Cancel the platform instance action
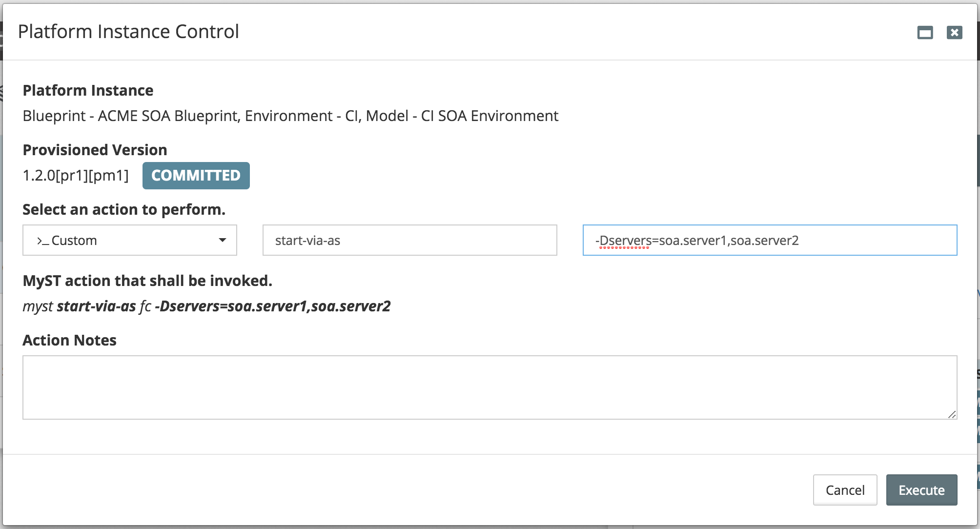The width and height of the screenshot is (980, 529). point(845,490)
